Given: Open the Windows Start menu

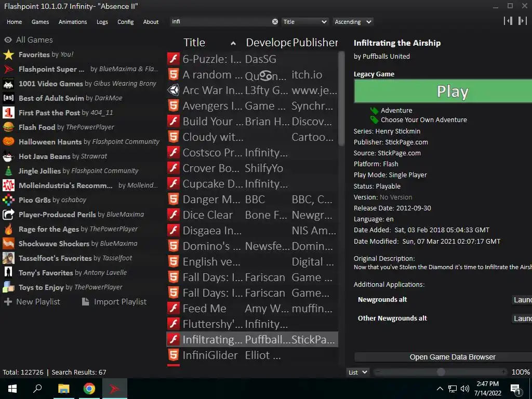Looking at the screenshot, I should (12, 389).
